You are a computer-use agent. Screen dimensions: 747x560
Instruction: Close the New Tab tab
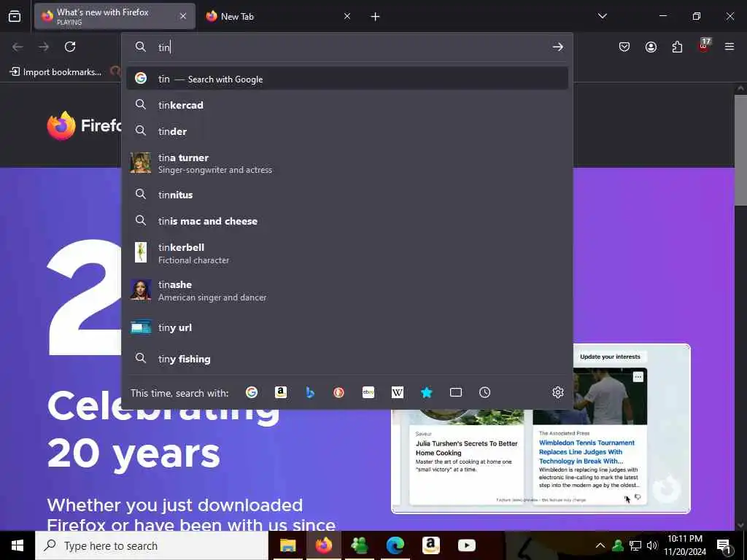(347, 17)
